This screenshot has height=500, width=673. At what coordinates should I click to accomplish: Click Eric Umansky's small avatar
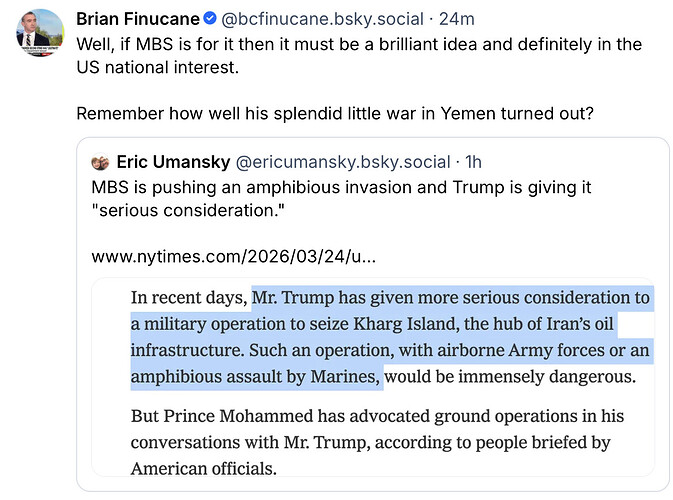point(100,162)
